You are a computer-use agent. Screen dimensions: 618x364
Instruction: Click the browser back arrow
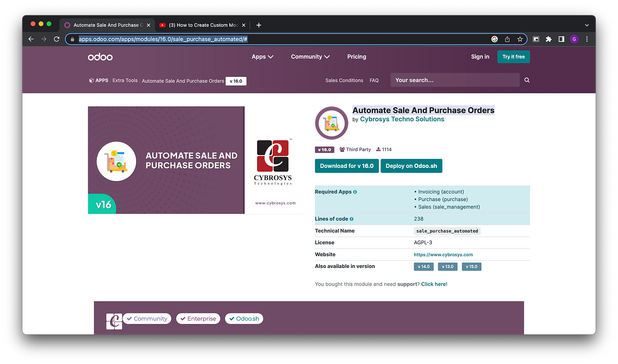click(x=31, y=39)
